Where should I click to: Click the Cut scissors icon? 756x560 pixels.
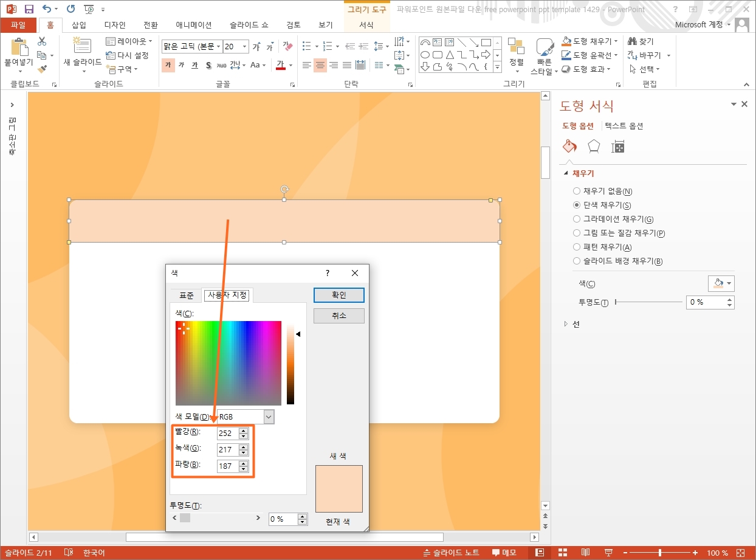click(42, 42)
